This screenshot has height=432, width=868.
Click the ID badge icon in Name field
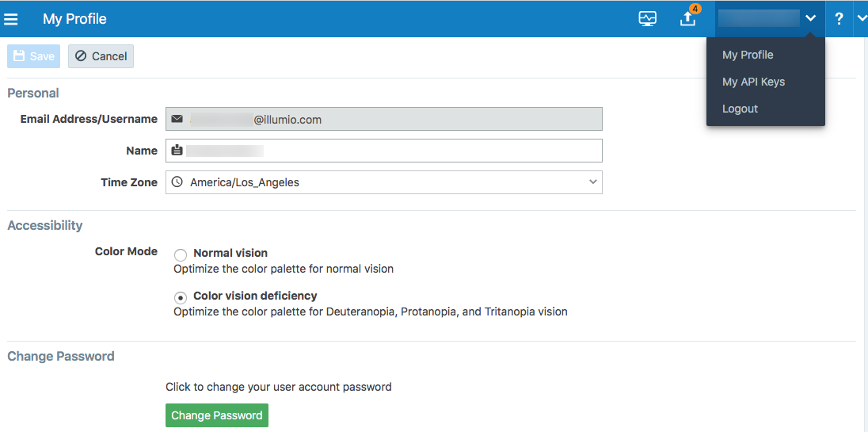click(x=177, y=151)
